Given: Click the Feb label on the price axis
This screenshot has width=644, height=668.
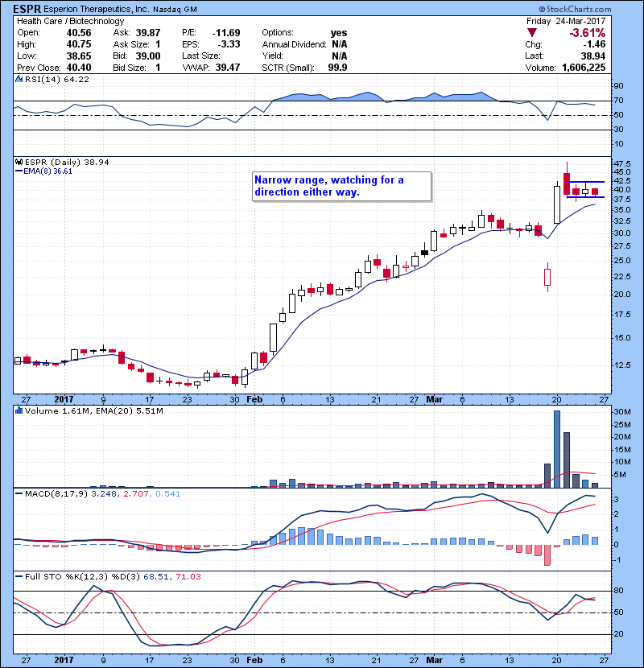Looking at the screenshot, I should pos(254,400).
